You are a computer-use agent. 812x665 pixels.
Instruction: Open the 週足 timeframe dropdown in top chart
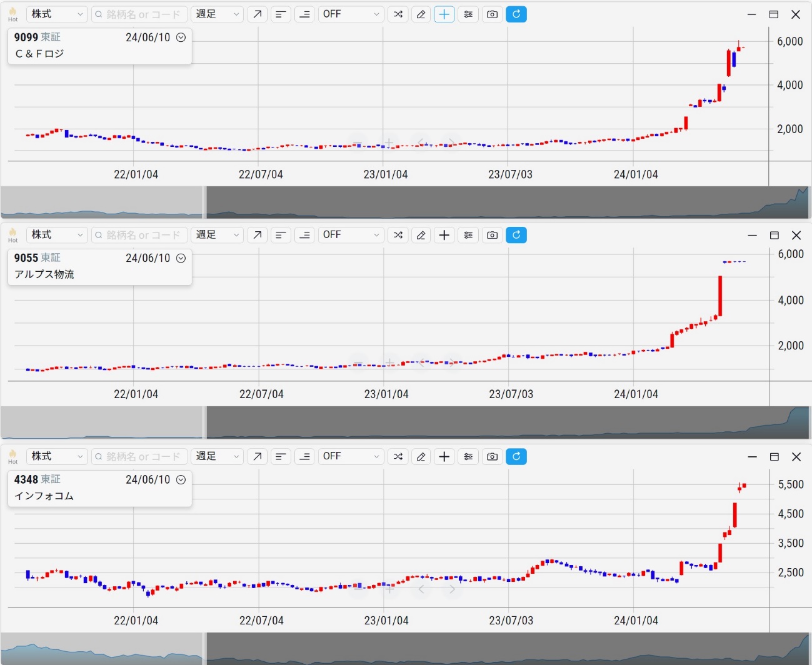[217, 14]
